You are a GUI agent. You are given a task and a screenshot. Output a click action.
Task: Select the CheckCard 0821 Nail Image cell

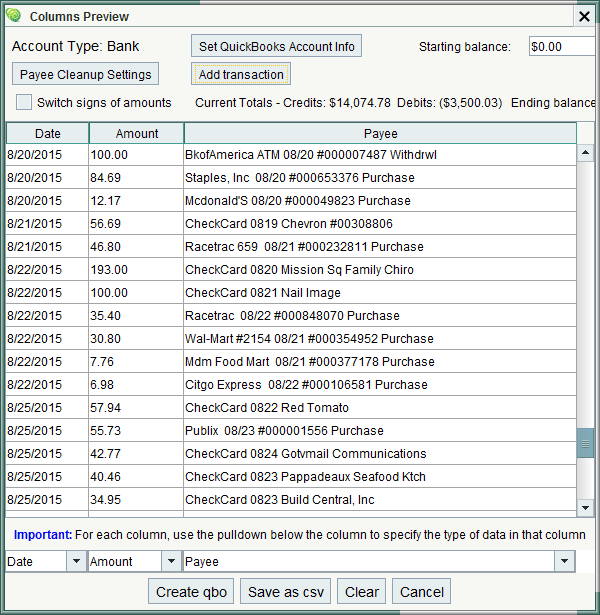(x=380, y=293)
